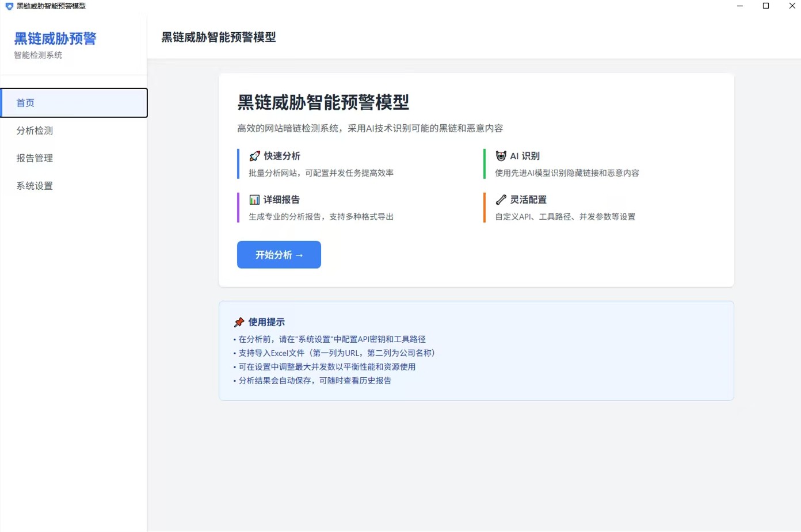Image resolution: width=801 pixels, height=532 pixels.
Task: Click text 使用先进AI模型识别隐藏链接和恶意内容
Action: click(x=567, y=173)
